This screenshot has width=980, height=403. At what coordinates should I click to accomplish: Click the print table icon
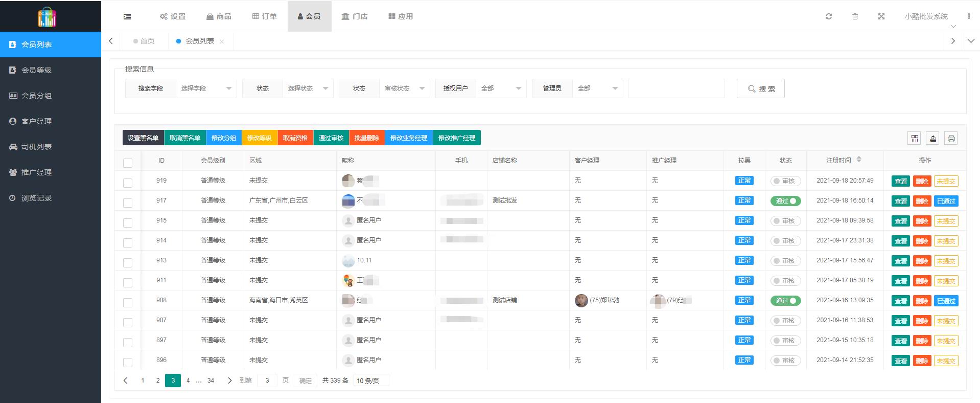(951, 138)
